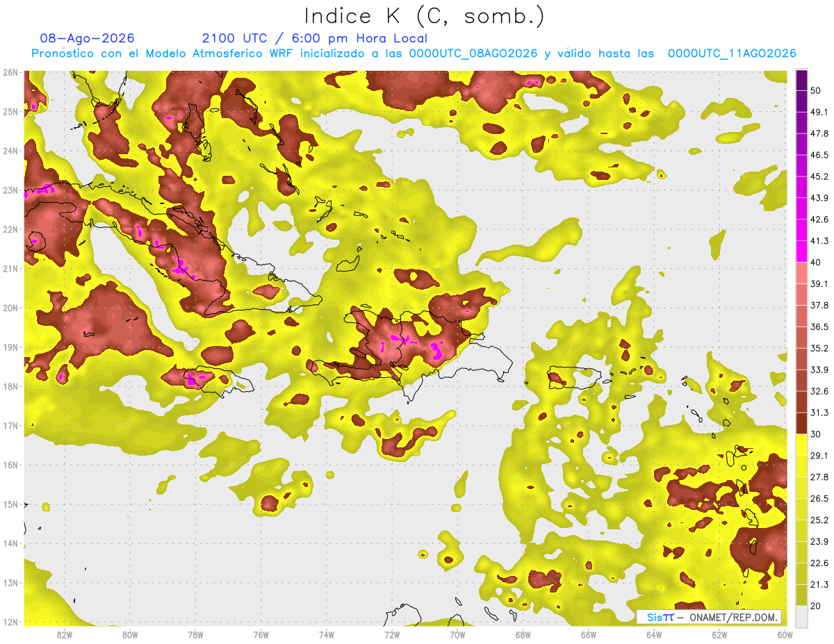Click the "46.5" color bar label

pyautogui.click(x=819, y=155)
